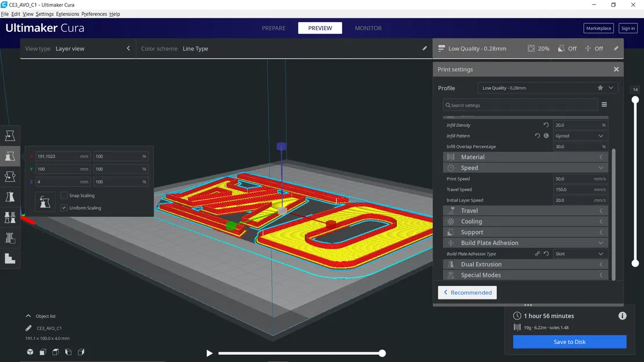Image resolution: width=644 pixels, height=362 pixels.
Task: Switch to the PREPARE stage
Action: [274, 28]
